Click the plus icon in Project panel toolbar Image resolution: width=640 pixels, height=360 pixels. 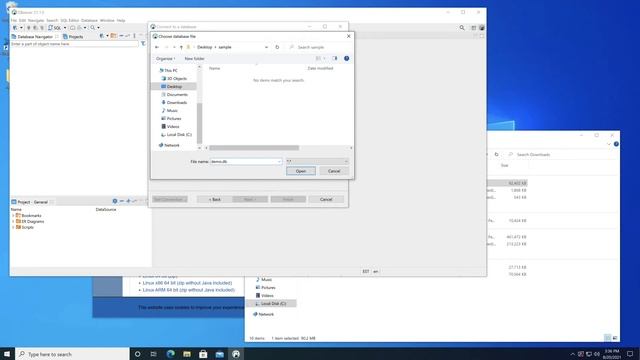[x=128, y=201]
